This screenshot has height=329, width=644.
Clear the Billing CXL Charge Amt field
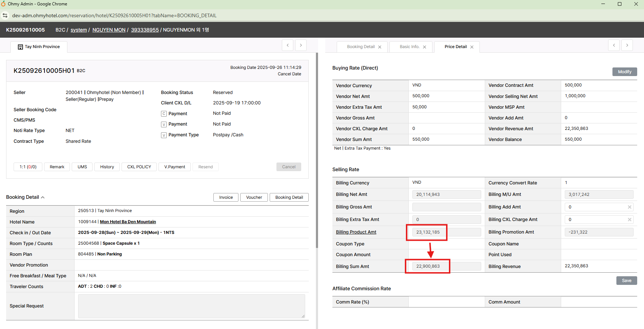[629, 220]
